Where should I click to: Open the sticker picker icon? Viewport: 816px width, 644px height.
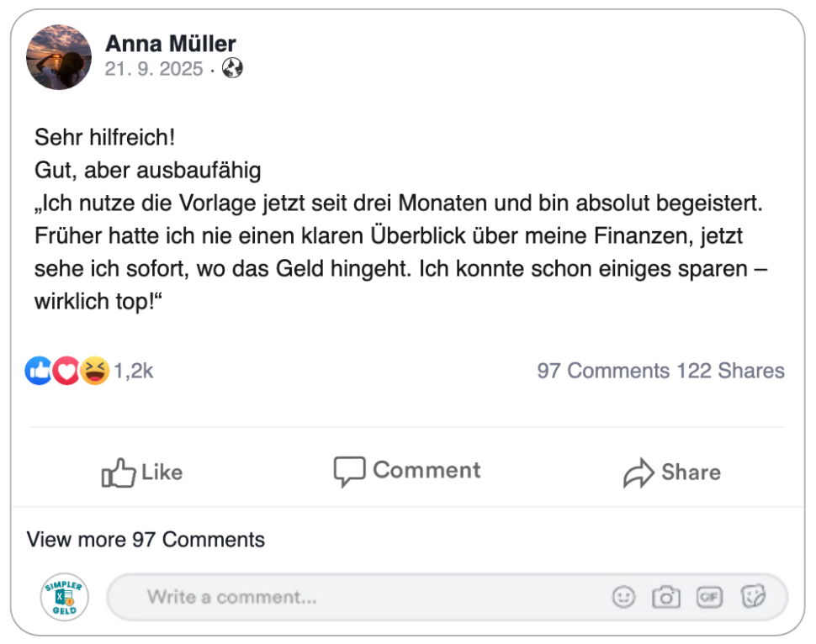(x=753, y=597)
